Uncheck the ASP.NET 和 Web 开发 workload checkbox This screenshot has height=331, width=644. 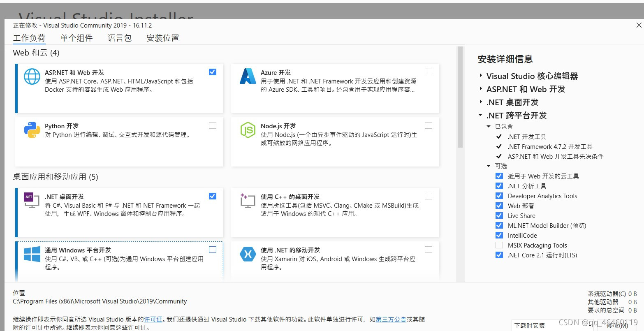(x=213, y=72)
